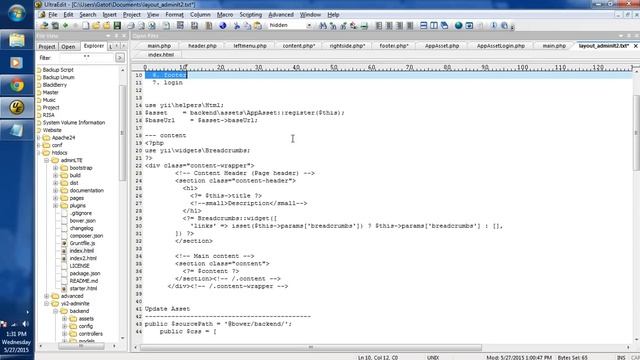Switch to the AppAssetLogin.php tab
The height and width of the screenshot is (360, 640).
pos(500,46)
